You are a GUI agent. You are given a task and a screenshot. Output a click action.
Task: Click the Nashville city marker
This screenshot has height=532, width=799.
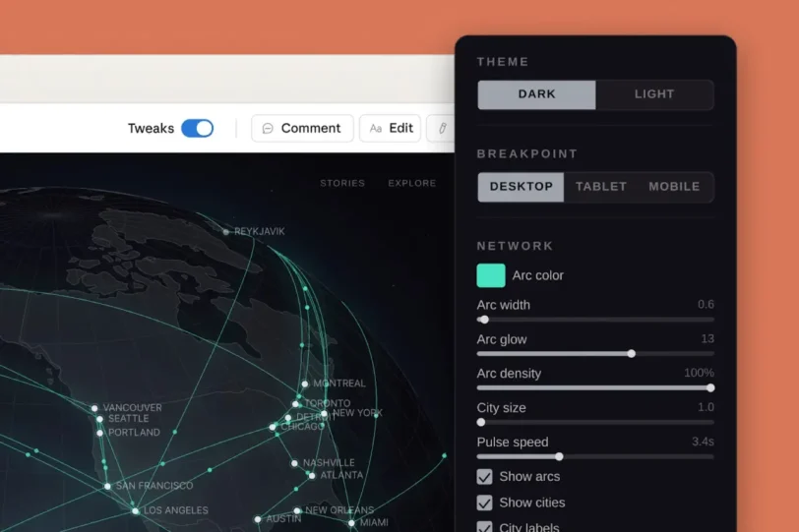294,463
